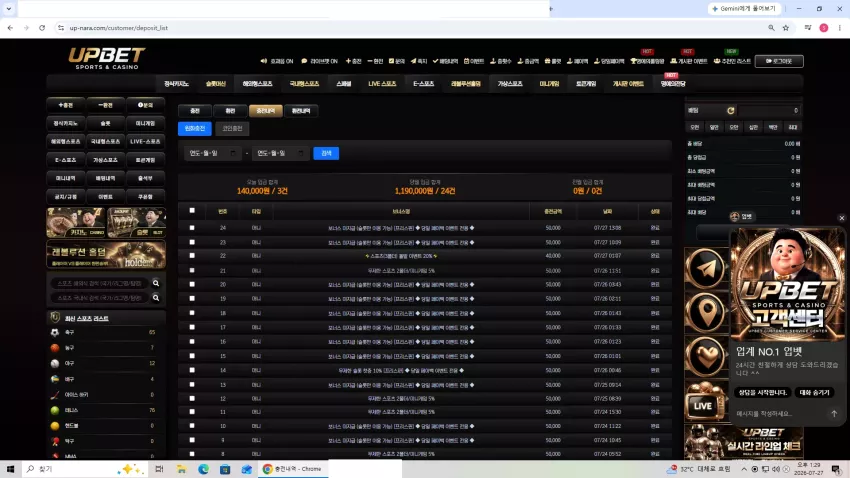Open the LIVE TV icon

(x=705, y=402)
